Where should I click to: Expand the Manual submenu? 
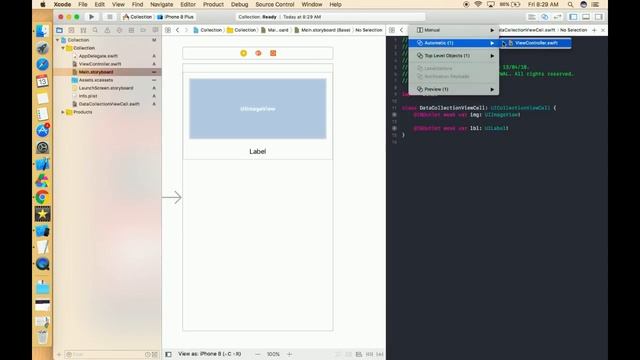tap(453, 30)
